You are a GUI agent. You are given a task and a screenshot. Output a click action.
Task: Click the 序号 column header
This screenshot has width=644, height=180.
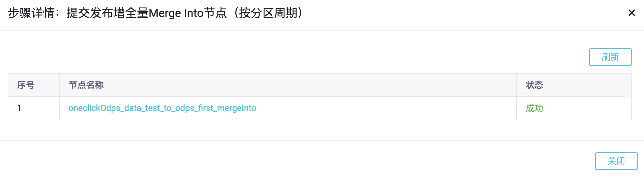[26, 85]
